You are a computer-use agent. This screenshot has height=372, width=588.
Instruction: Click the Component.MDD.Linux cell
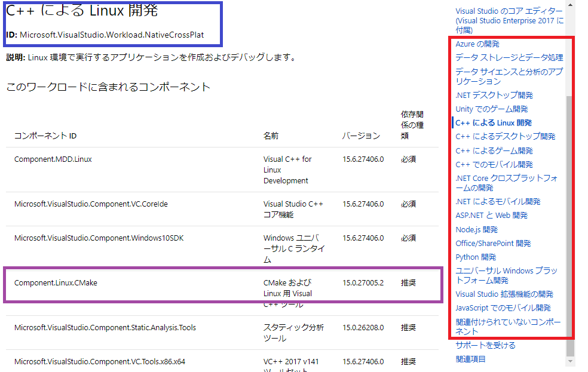(x=53, y=159)
